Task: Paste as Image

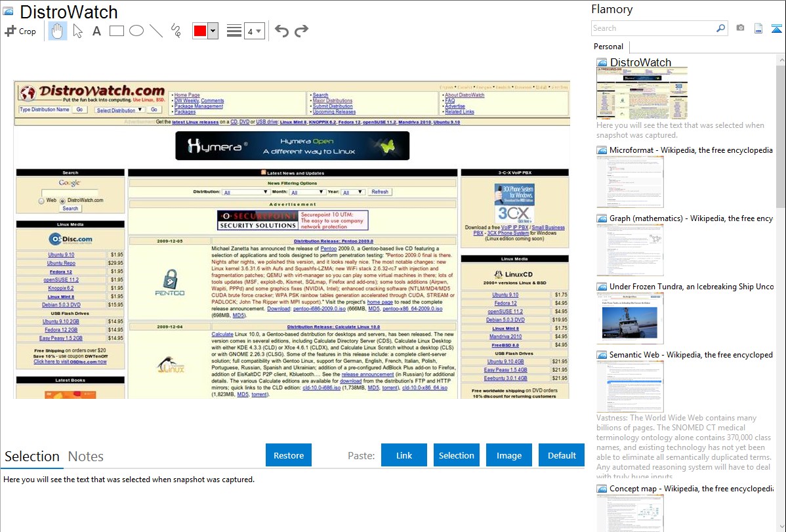Action: point(508,455)
